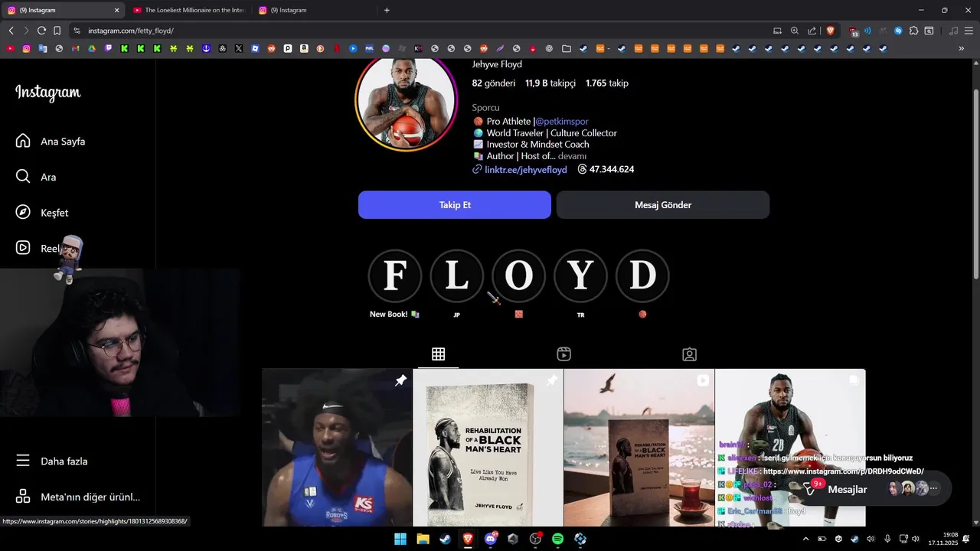Select the Reels profile tab
The image size is (980, 551).
563,354
